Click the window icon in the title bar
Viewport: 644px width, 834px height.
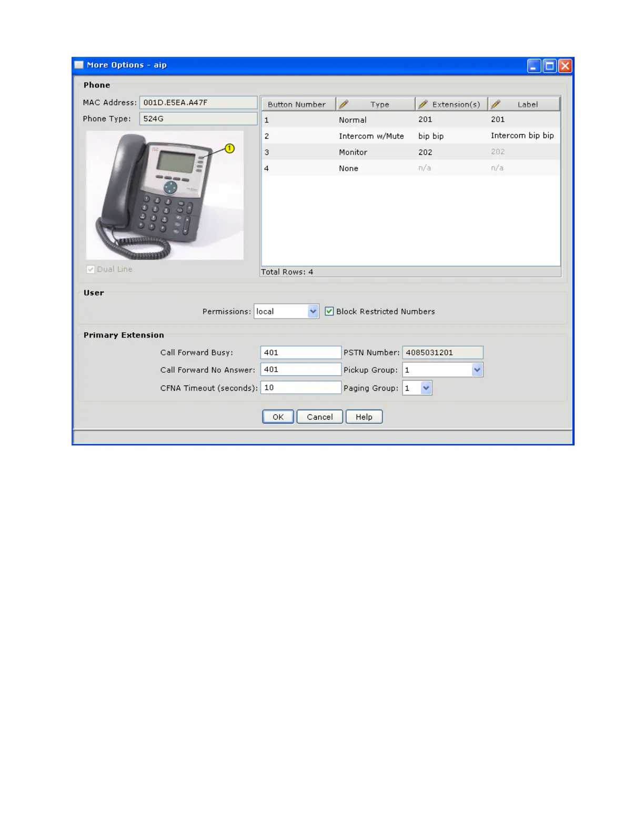coord(79,65)
